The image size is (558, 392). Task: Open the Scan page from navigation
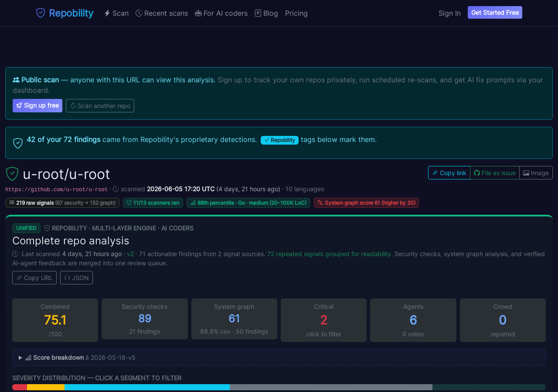(x=116, y=13)
